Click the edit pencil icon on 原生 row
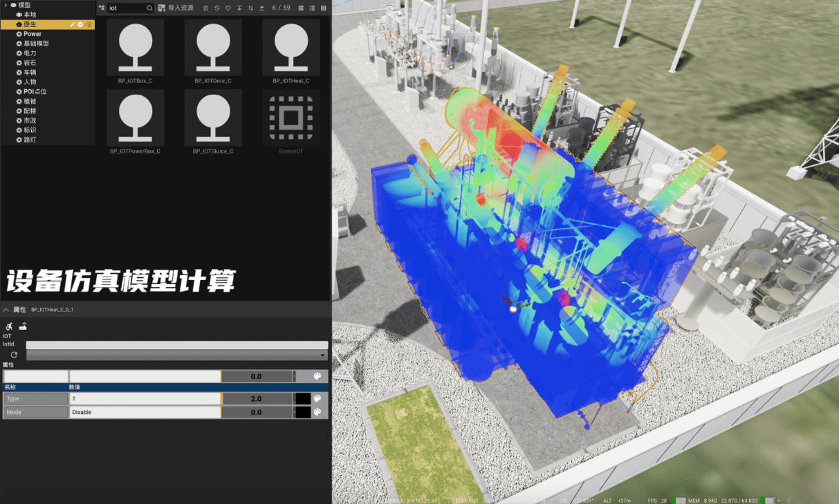The image size is (839, 504). [73, 24]
